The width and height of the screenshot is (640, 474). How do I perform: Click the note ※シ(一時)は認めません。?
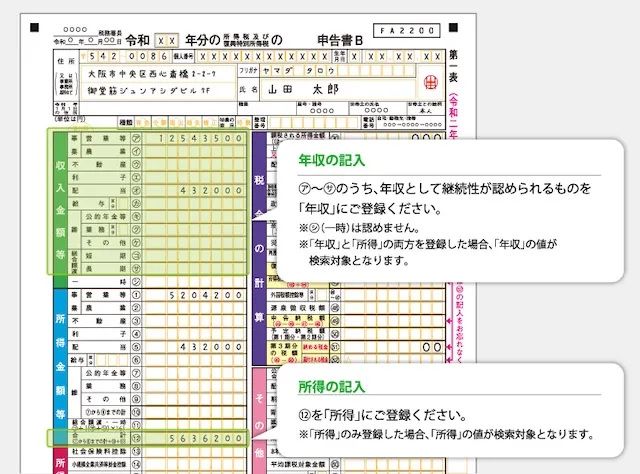coord(359,227)
